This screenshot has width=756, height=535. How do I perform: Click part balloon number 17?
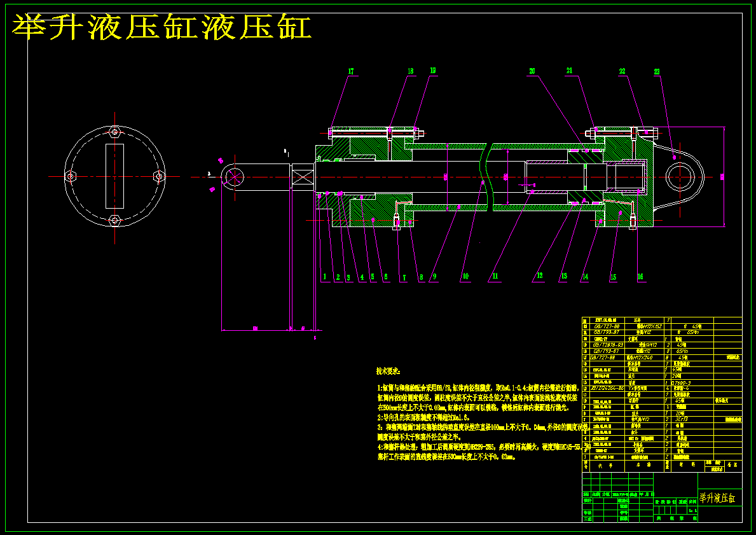[351, 71]
